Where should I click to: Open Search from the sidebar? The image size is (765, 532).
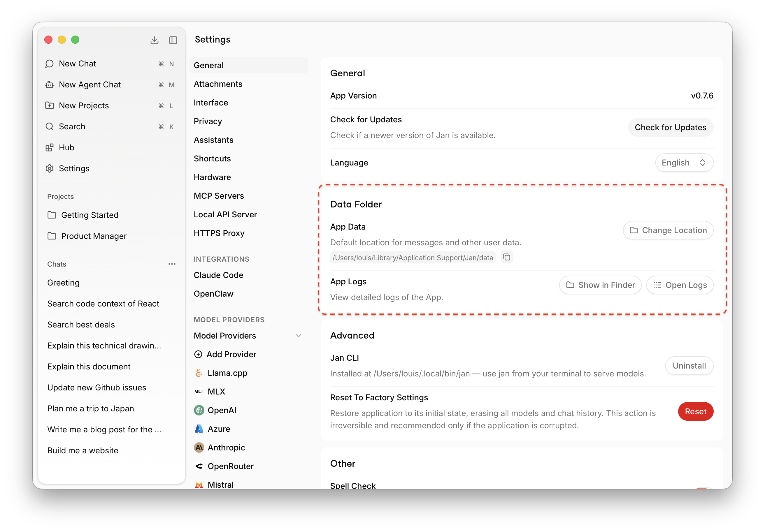click(72, 126)
